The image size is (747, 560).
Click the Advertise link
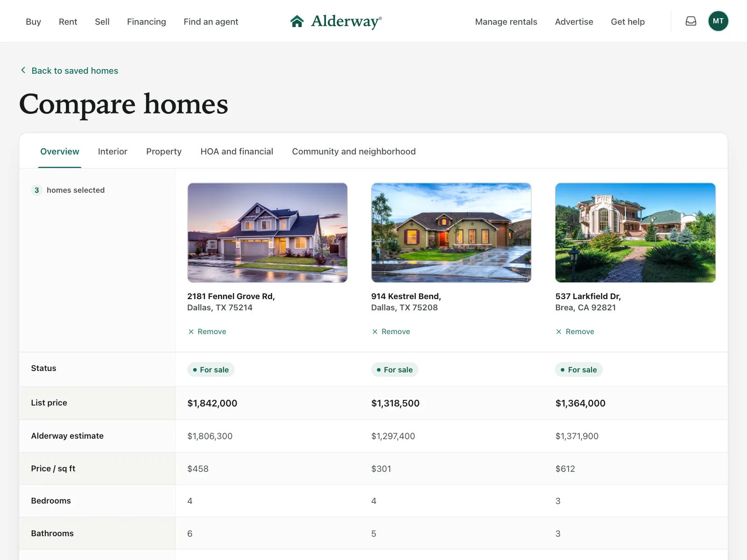click(x=574, y=21)
